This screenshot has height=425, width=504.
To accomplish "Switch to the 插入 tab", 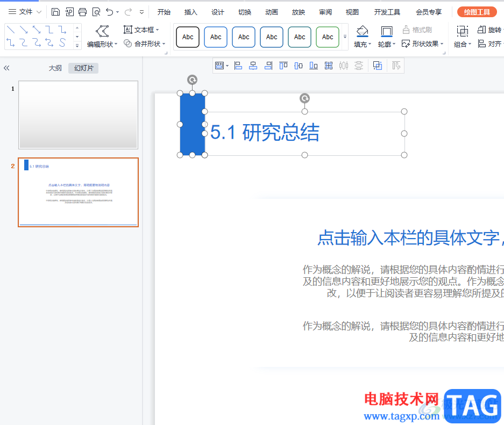I will (x=190, y=12).
